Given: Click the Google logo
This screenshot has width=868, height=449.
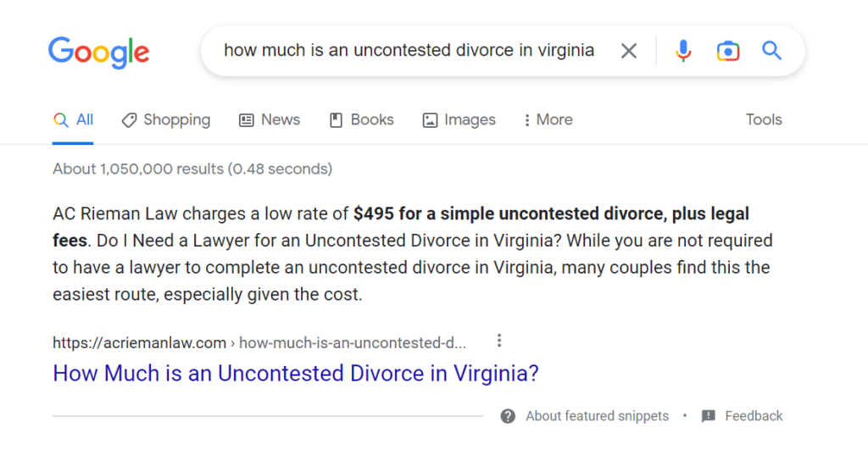Looking at the screenshot, I should click(x=98, y=53).
